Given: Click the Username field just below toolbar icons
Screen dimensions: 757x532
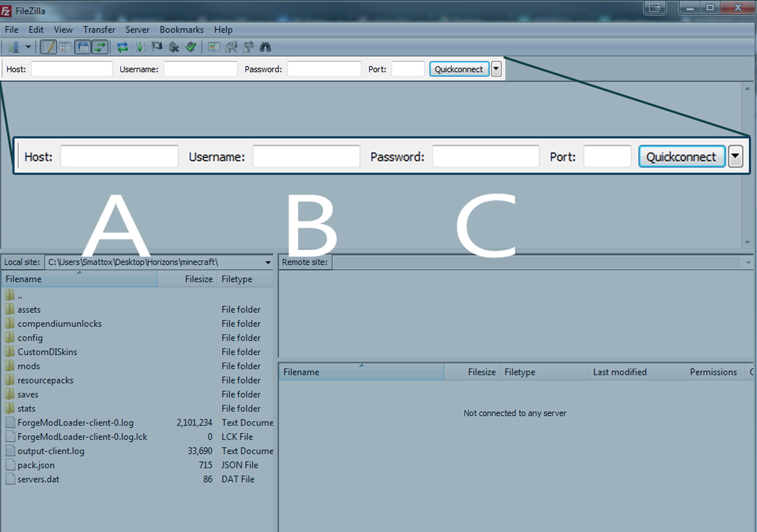Looking at the screenshot, I should coord(201,69).
